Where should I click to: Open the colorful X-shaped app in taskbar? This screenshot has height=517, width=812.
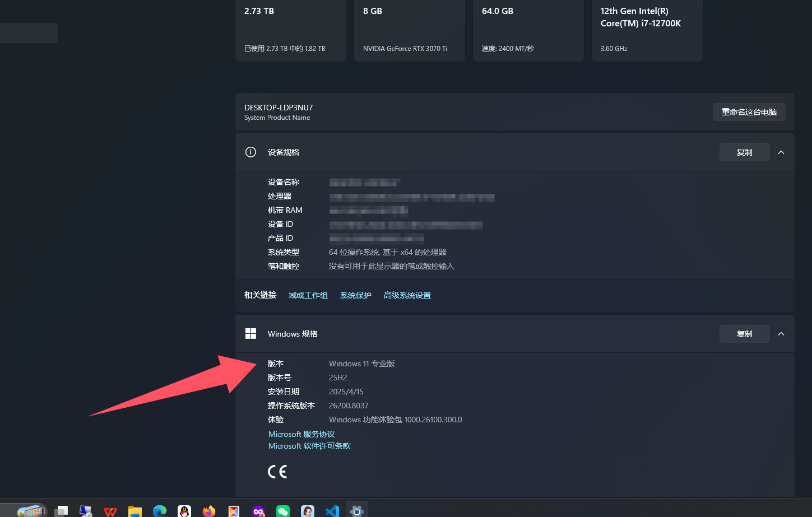pyautogui.click(x=234, y=511)
